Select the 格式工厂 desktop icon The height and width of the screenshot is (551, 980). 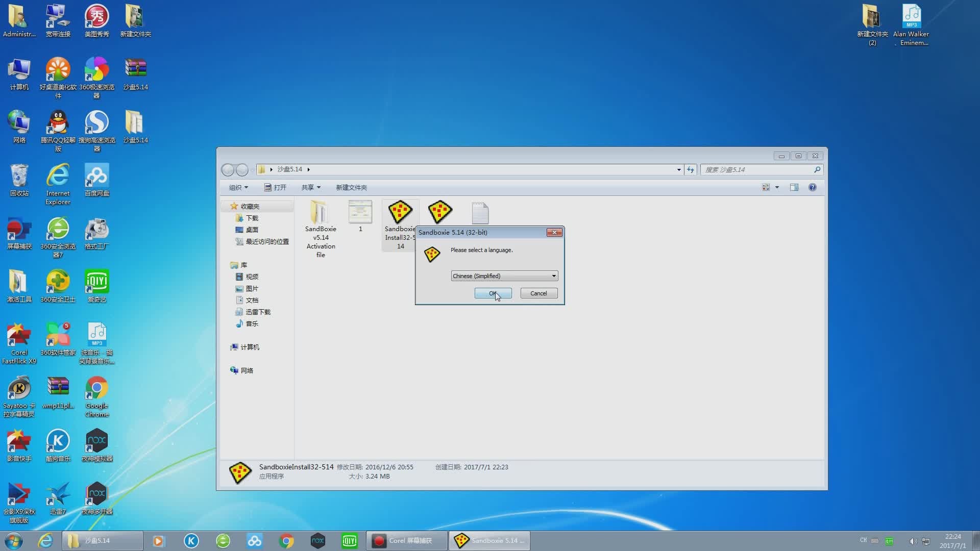[x=97, y=233]
